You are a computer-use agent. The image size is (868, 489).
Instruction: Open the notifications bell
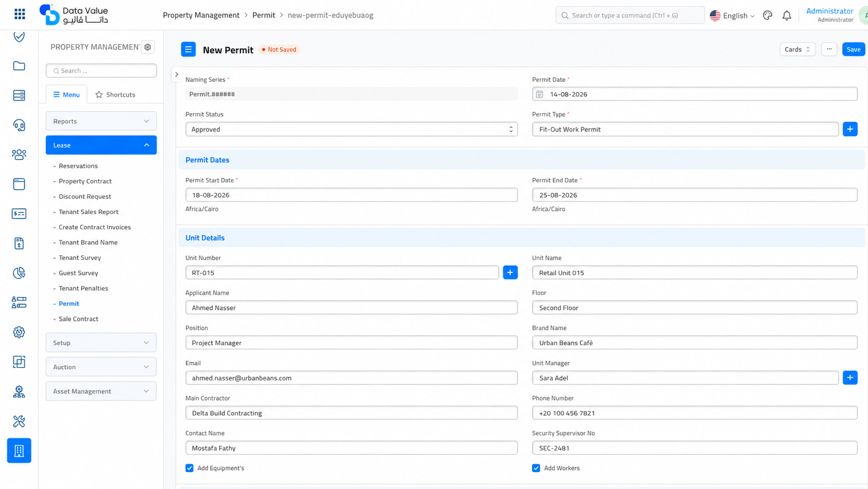[787, 16]
